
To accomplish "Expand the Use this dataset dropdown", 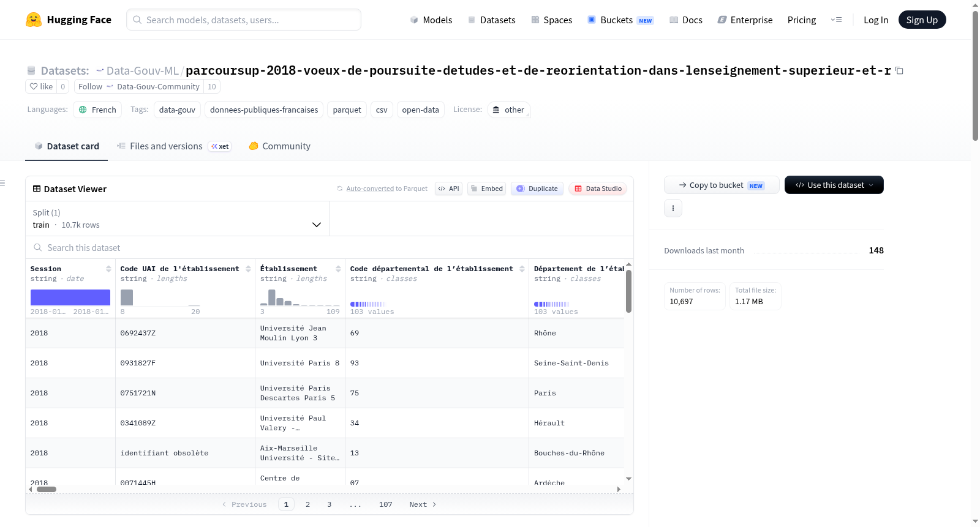I will [x=834, y=185].
